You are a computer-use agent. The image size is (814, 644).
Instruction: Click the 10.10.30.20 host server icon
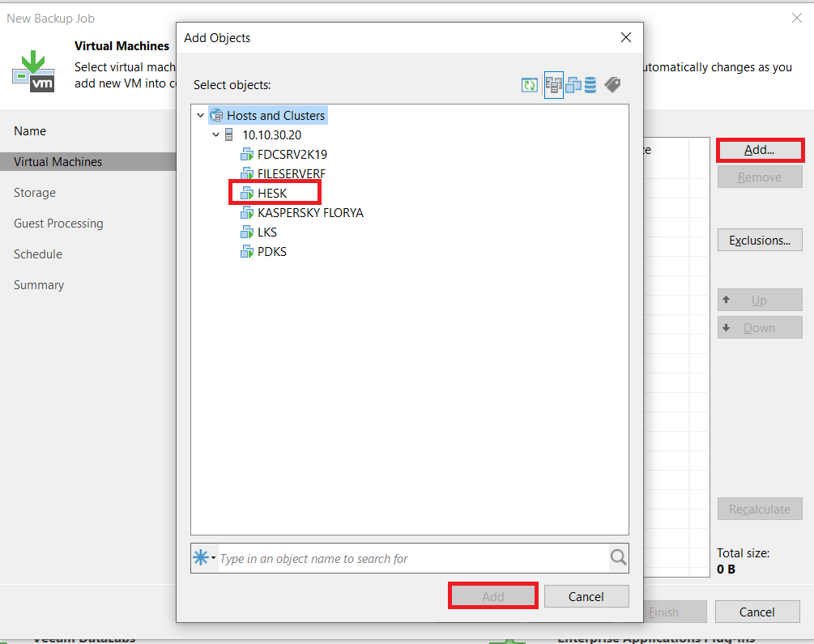pos(229,135)
